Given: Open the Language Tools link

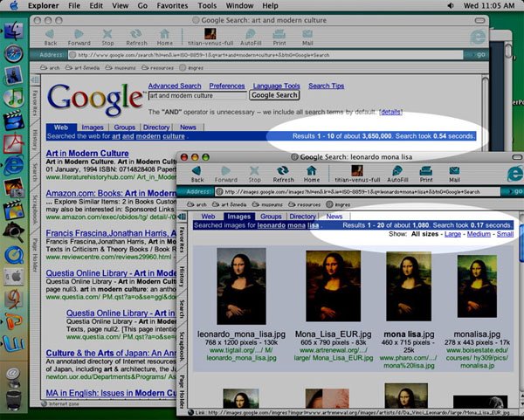Looking at the screenshot, I should pos(276,86).
